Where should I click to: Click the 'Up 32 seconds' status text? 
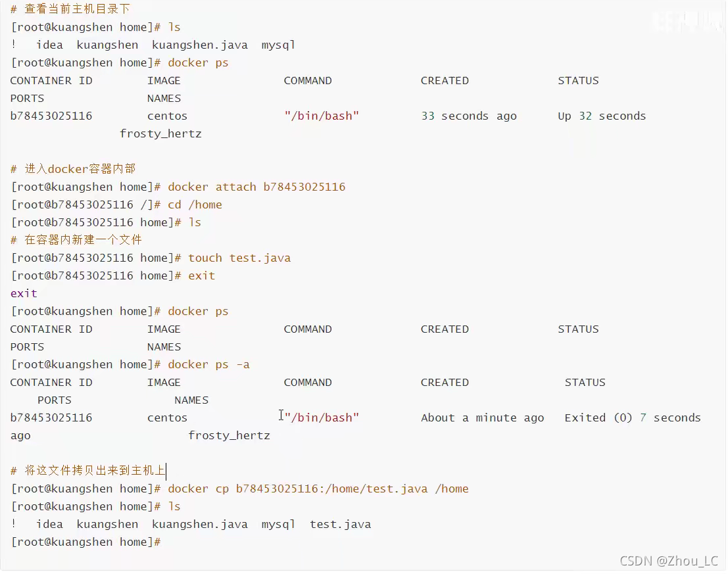coord(602,116)
